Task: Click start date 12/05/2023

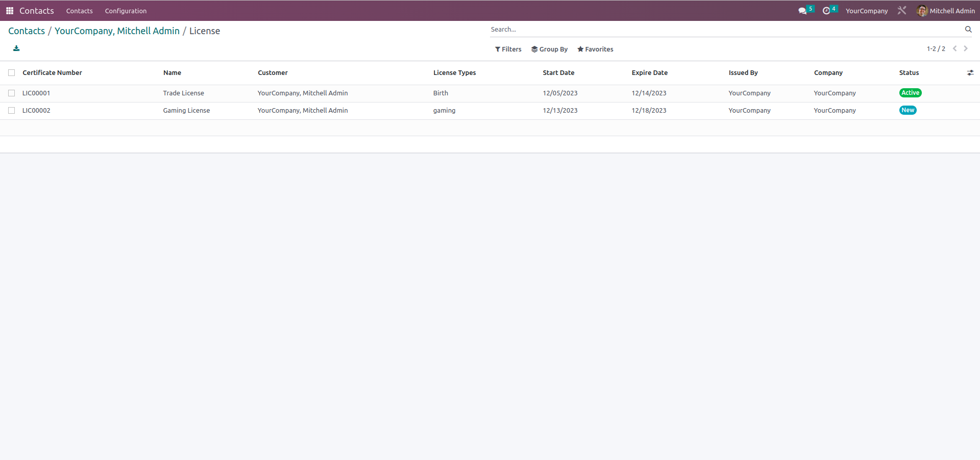Action: point(560,93)
